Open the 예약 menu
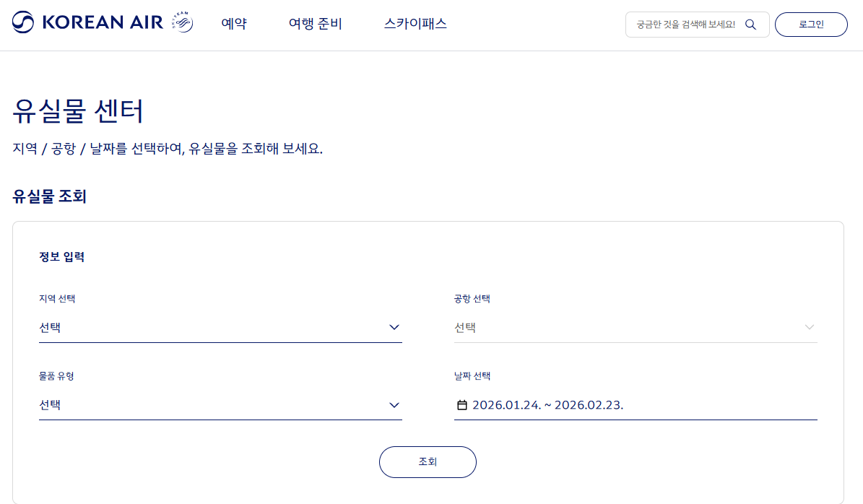This screenshot has width=863, height=504. click(x=233, y=24)
